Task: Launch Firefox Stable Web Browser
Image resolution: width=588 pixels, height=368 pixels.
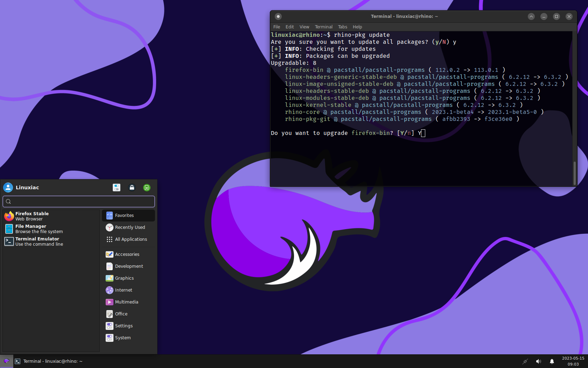Action: click(x=51, y=216)
